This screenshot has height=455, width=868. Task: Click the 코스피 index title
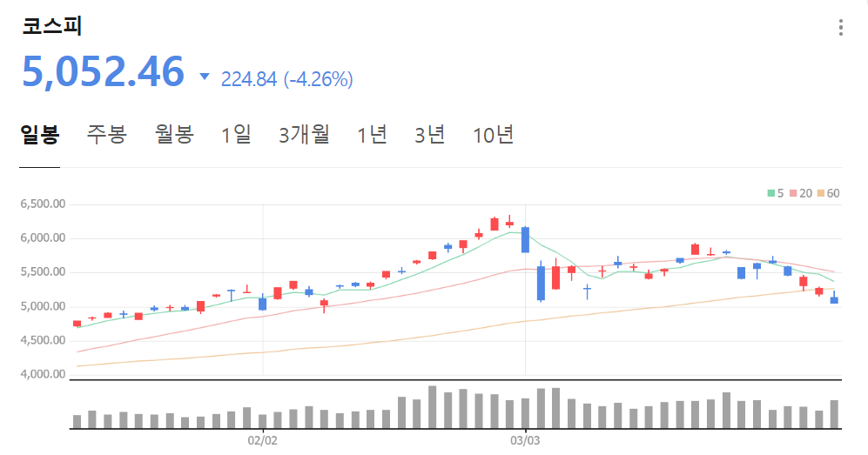coord(52,26)
